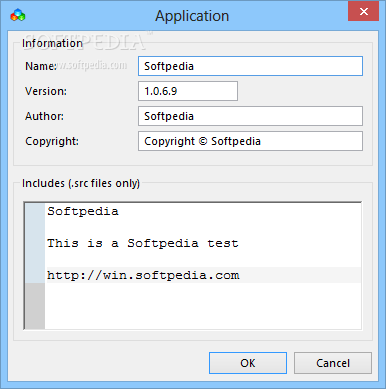Click the "This is a Softpedia test" line
The image size is (386, 389).
point(143,243)
